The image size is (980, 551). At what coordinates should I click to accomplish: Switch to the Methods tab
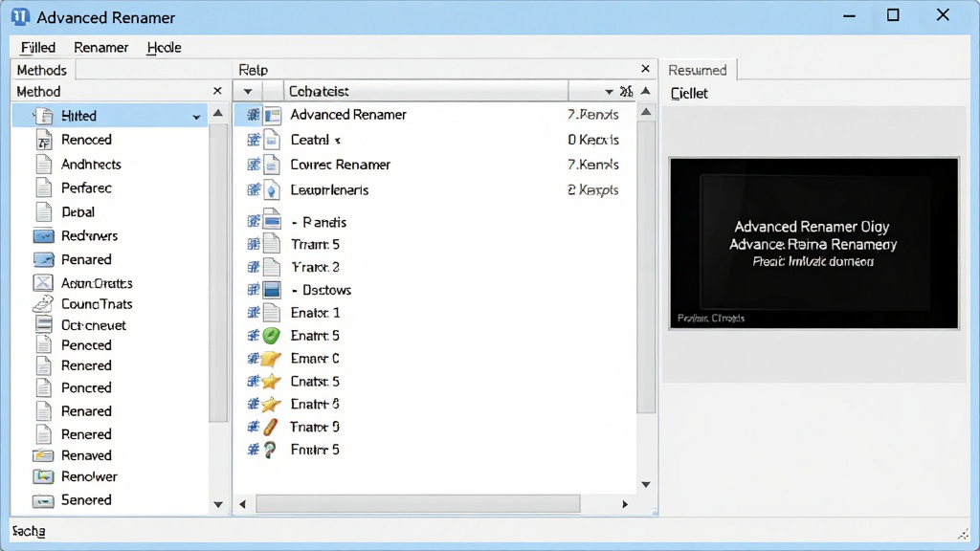pyautogui.click(x=42, y=70)
